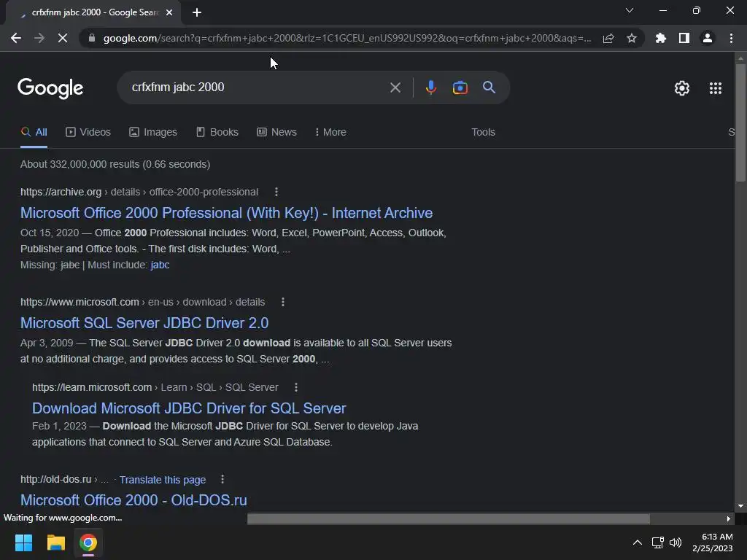Open a new tab with plus button
The height and width of the screenshot is (560, 747).
[197, 12]
